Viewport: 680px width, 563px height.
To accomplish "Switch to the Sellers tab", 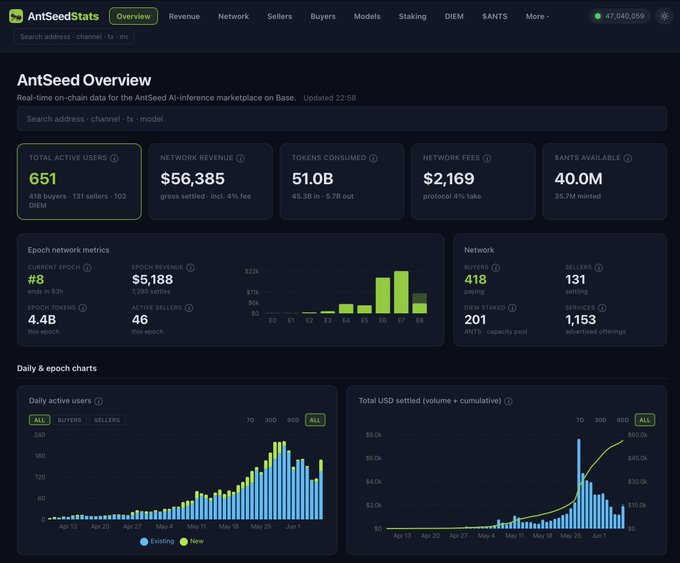I will [x=280, y=16].
